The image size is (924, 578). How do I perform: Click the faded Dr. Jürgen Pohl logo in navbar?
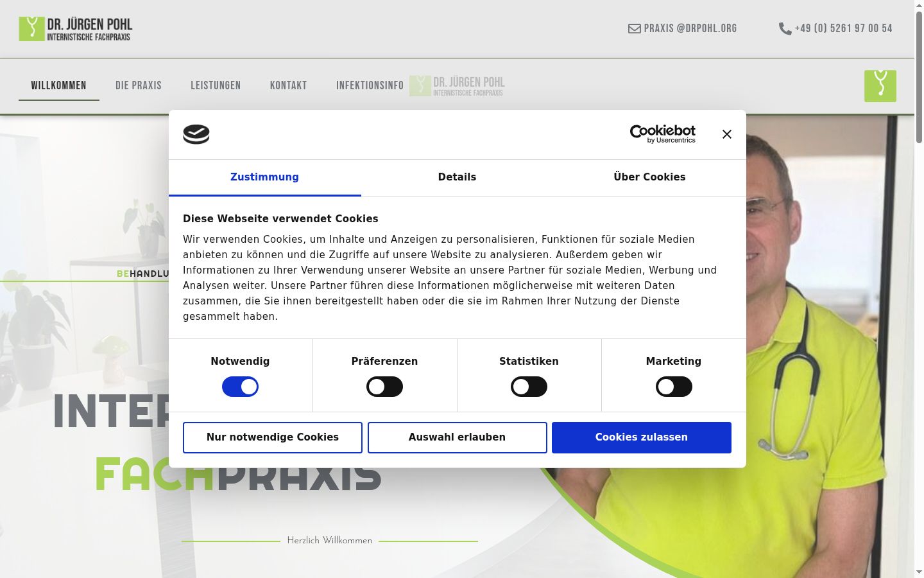coord(457,86)
